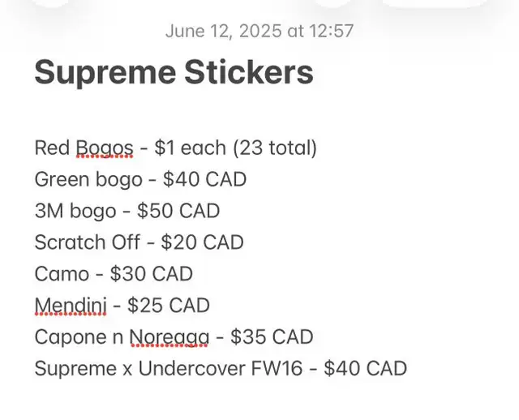
Task: Place cursor on Green bogo line
Action: tap(140, 179)
